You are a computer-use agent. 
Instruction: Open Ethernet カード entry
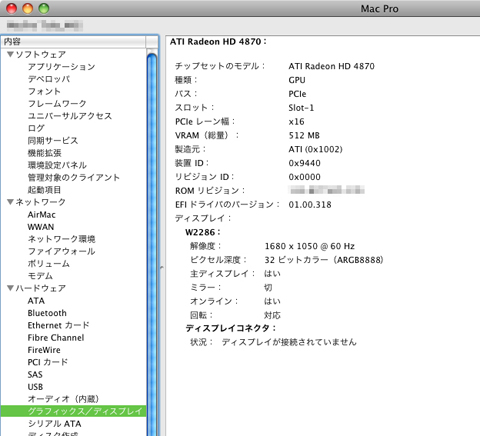59,325
